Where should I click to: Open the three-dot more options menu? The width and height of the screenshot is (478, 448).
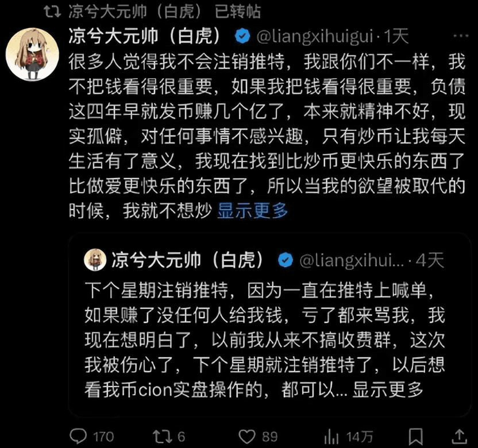tap(461, 36)
